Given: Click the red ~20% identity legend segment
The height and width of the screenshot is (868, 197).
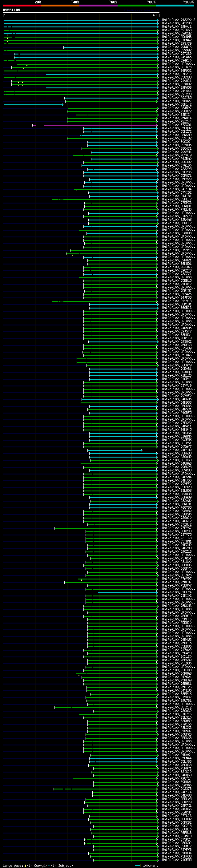Looking at the screenshot, I should coord(22,6).
